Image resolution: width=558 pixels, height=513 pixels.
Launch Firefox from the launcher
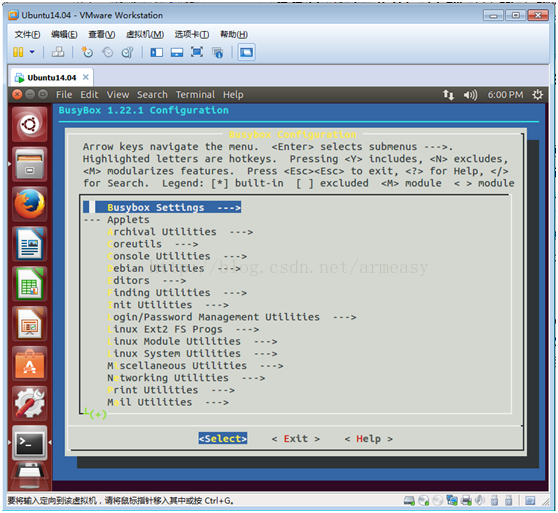30,204
